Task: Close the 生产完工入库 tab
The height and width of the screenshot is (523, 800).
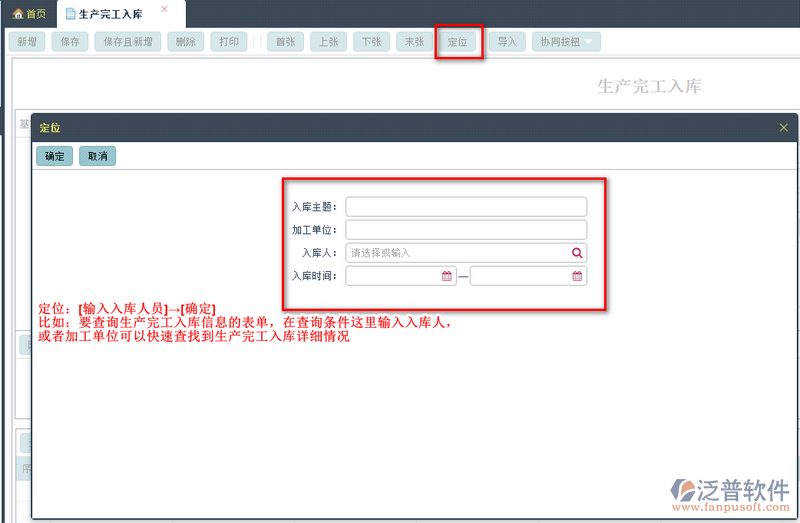Action: click(164, 9)
